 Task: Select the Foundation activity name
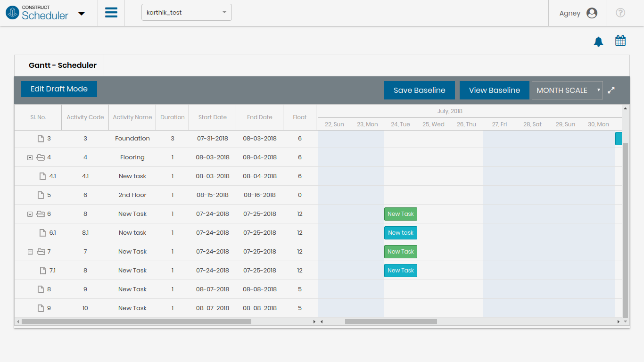point(132,139)
